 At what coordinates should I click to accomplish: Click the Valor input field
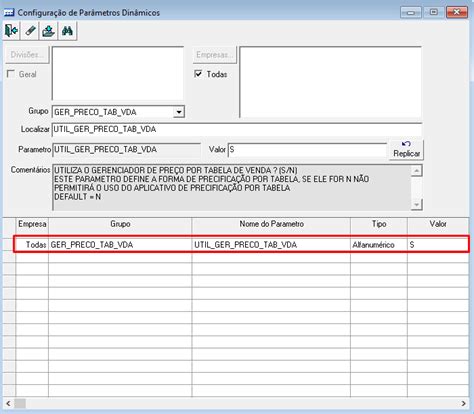point(307,150)
